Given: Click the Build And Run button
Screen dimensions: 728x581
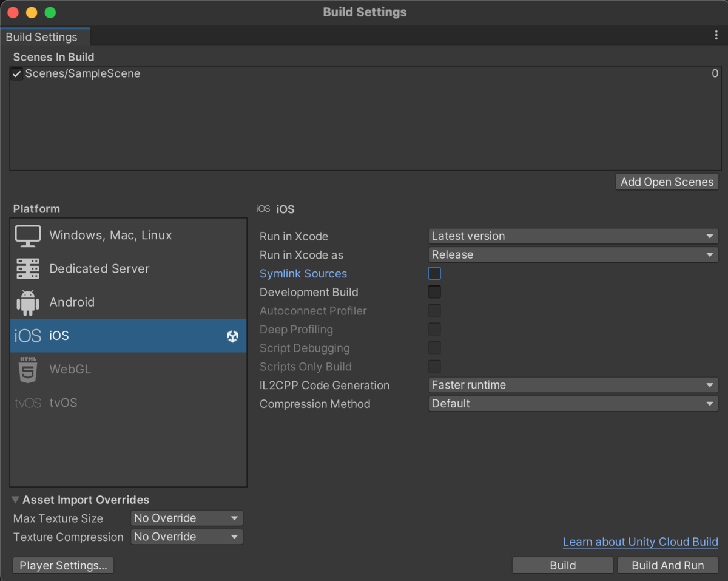Looking at the screenshot, I should 668,566.
